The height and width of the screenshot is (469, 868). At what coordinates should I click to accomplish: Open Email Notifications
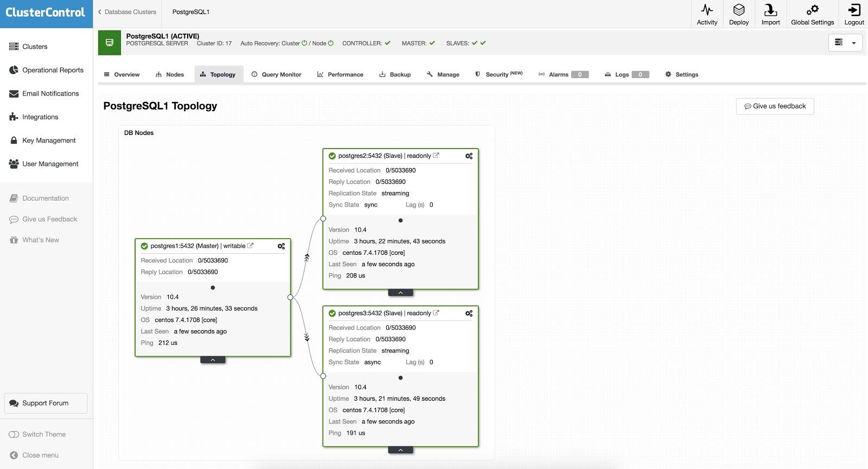44,94
